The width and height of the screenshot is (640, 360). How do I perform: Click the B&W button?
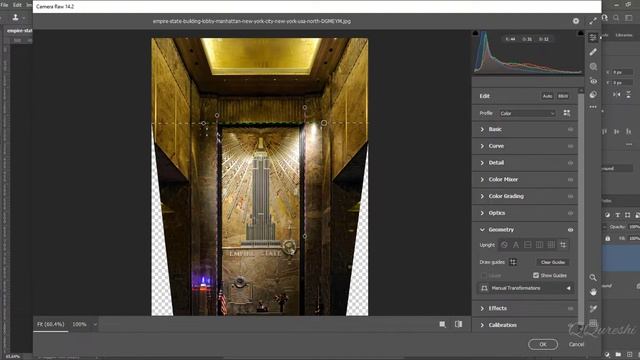pyautogui.click(x=563, y=96)
